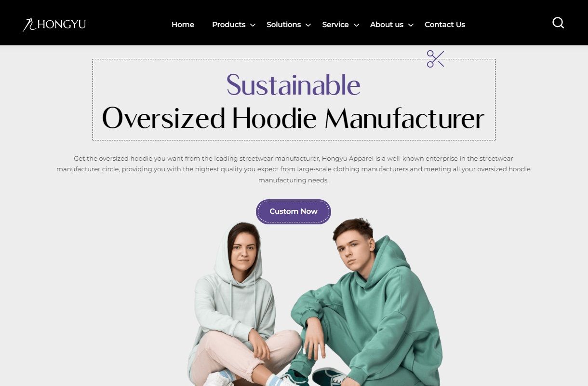
Task: Click the Custom Now button
Action: (x=294, y=211)
